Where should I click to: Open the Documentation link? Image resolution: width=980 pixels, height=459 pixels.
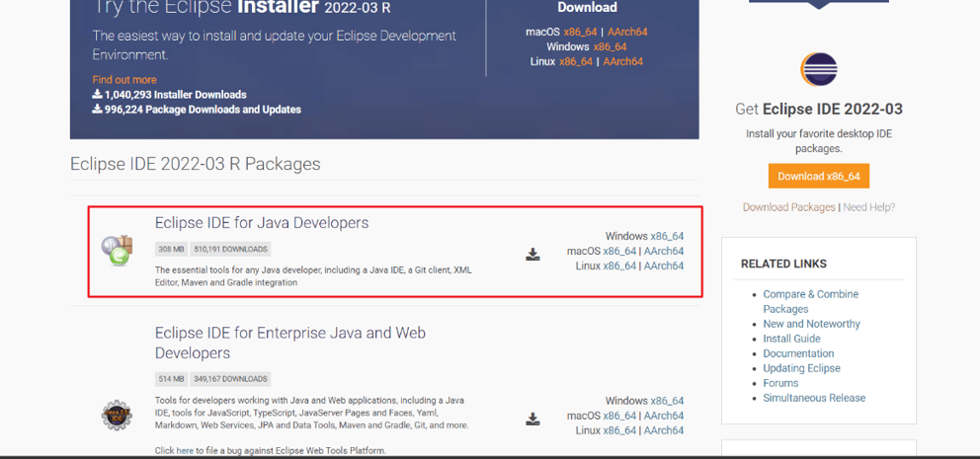798,353
